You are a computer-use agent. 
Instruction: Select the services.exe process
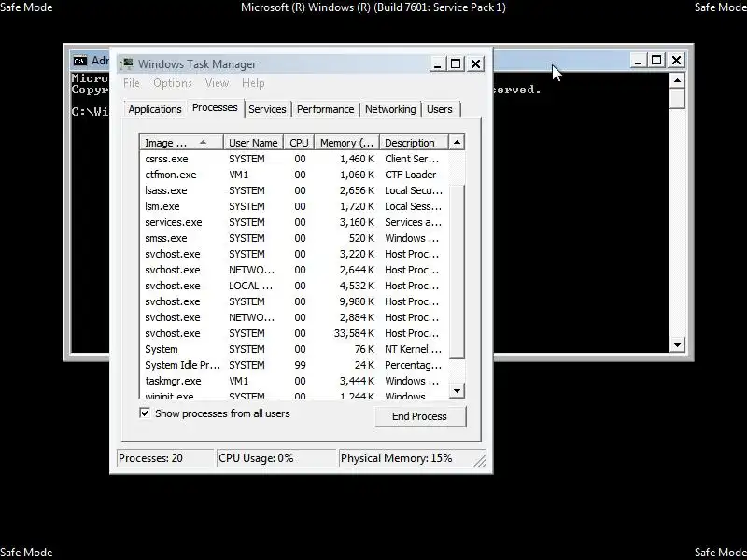click(294, 222)
